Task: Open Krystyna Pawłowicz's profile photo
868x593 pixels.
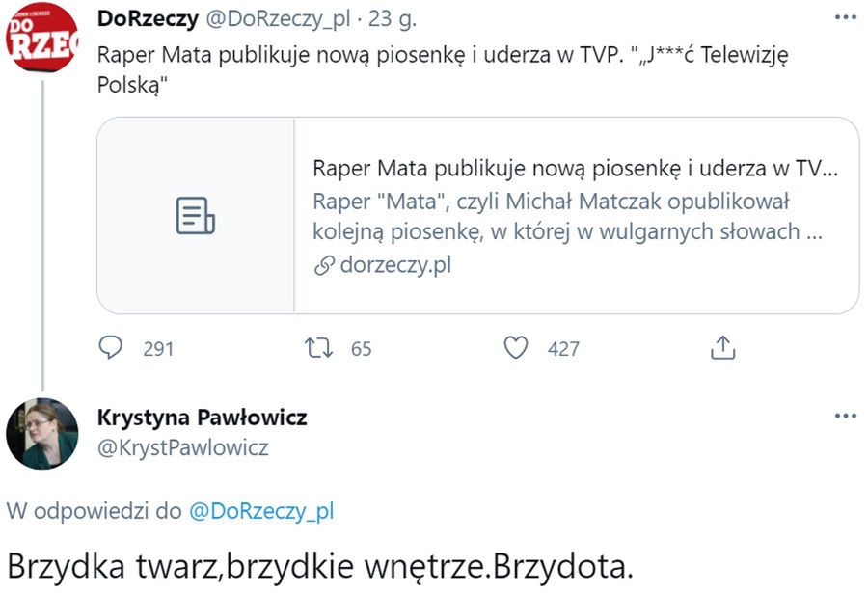Action: [42, 433]
